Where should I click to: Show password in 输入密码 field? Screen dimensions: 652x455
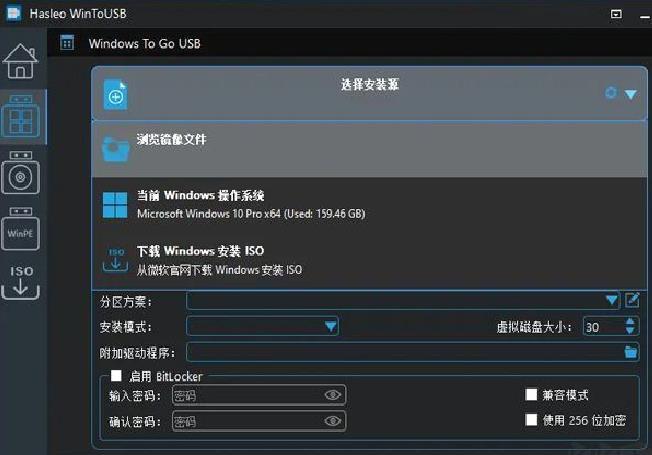click(x=333, y=395)
